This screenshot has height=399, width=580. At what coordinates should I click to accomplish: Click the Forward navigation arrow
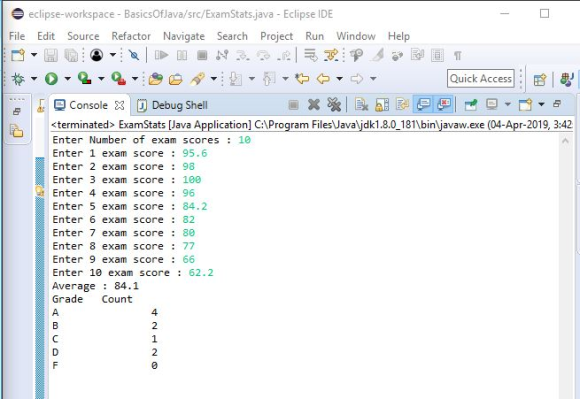click(x=357, y=79)
